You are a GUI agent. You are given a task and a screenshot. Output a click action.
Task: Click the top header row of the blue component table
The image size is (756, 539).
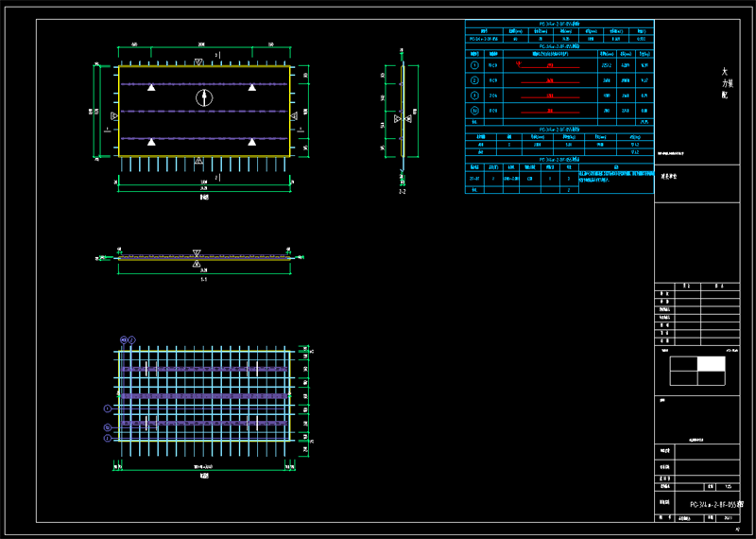(x=559, y=24)
